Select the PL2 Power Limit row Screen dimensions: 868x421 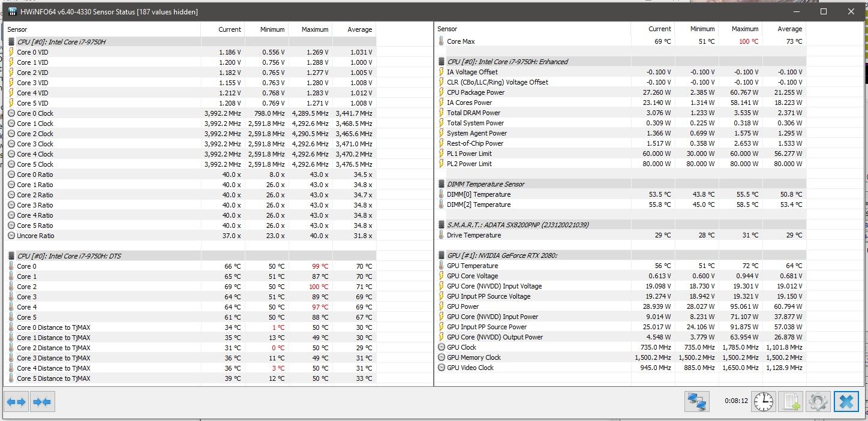(620, 164)
